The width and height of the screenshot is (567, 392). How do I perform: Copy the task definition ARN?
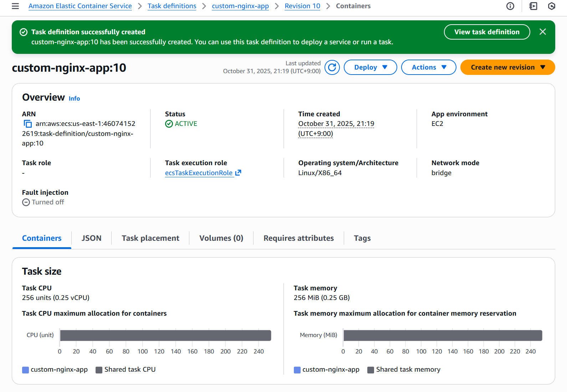coord(27,124)
